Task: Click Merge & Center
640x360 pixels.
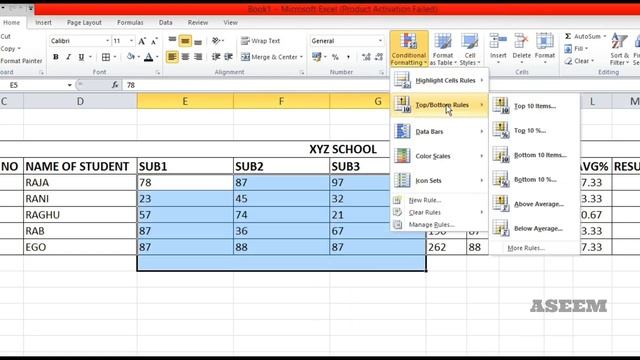Action: (272, 57)
